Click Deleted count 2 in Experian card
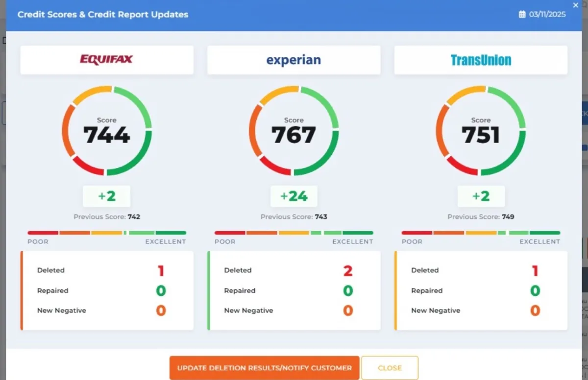The height and width of the screenshot is (380, 588). tap(348, 270)
